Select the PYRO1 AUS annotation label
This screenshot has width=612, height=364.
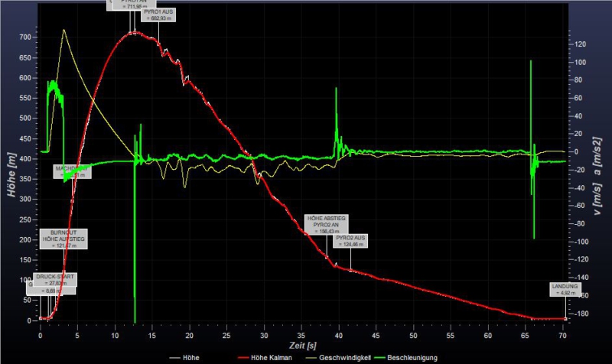click(159, 15)
